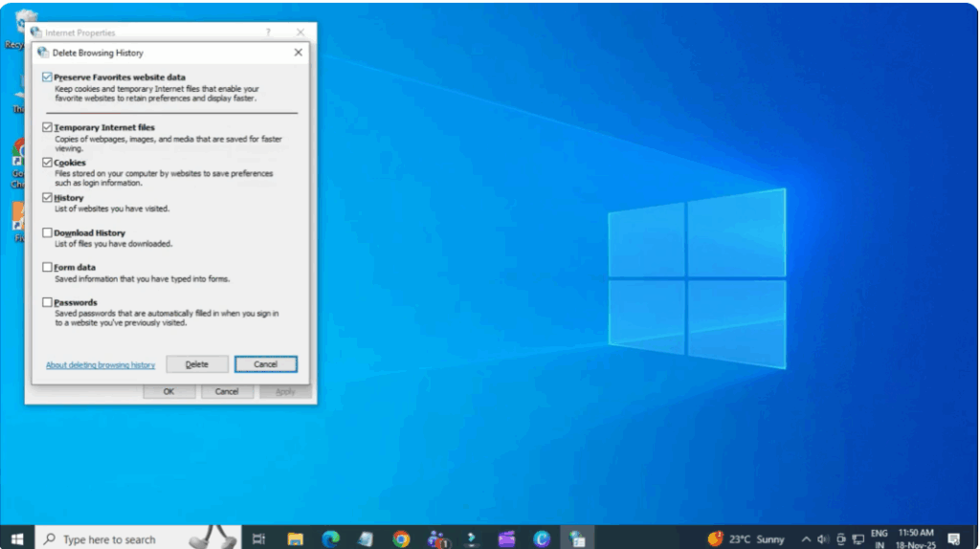The width and height of the screenshot is (980, 549).
Task: Click the weather widget showing 23°C Sunny
Action: pyautogui.click(x=746, y=539)
